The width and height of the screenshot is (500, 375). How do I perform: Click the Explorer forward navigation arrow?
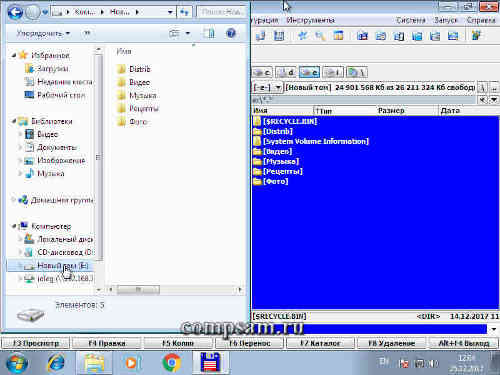coord(33,12)
